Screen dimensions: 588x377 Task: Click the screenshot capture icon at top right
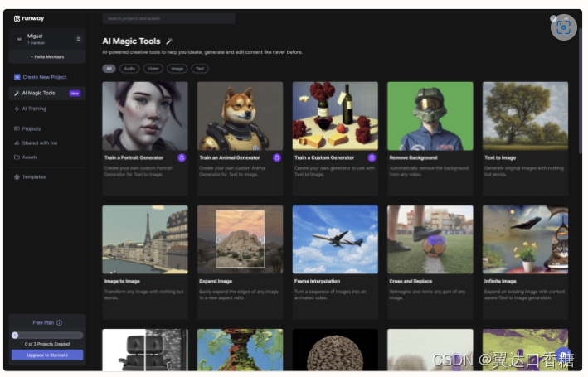[564, 27]
